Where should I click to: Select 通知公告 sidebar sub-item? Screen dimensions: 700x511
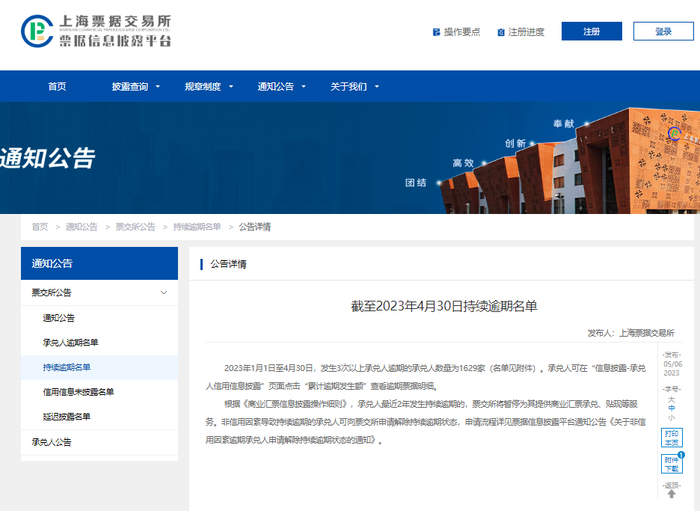(59, 318)
